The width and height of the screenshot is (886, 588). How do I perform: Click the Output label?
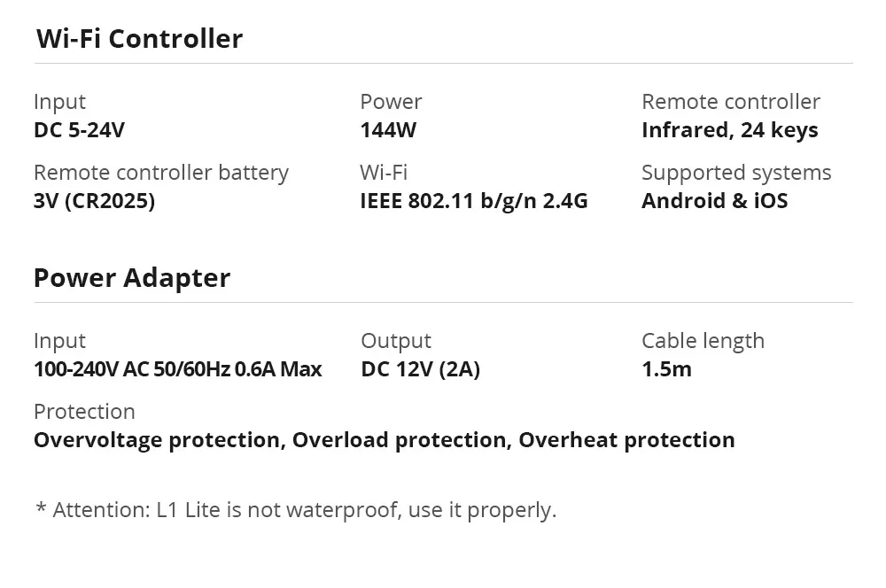coord(396,341)
